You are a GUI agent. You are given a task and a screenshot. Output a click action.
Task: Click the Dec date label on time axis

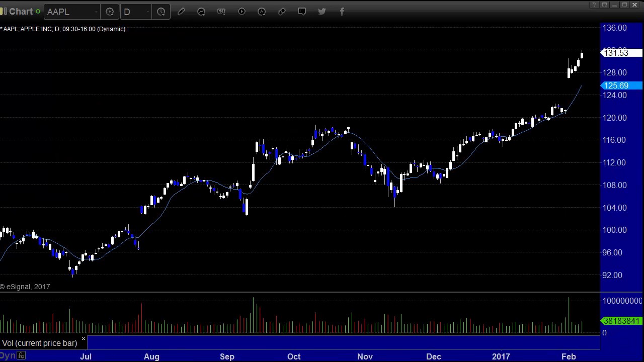click(433, 356)
